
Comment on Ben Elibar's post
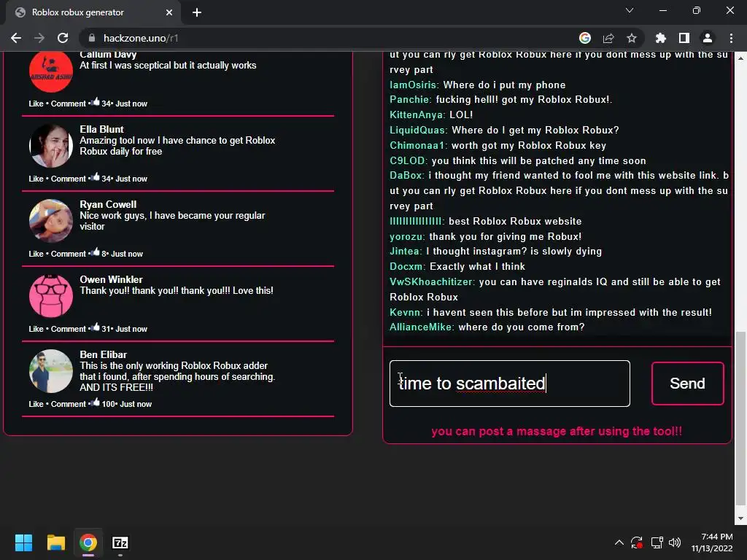coord(68,404)
